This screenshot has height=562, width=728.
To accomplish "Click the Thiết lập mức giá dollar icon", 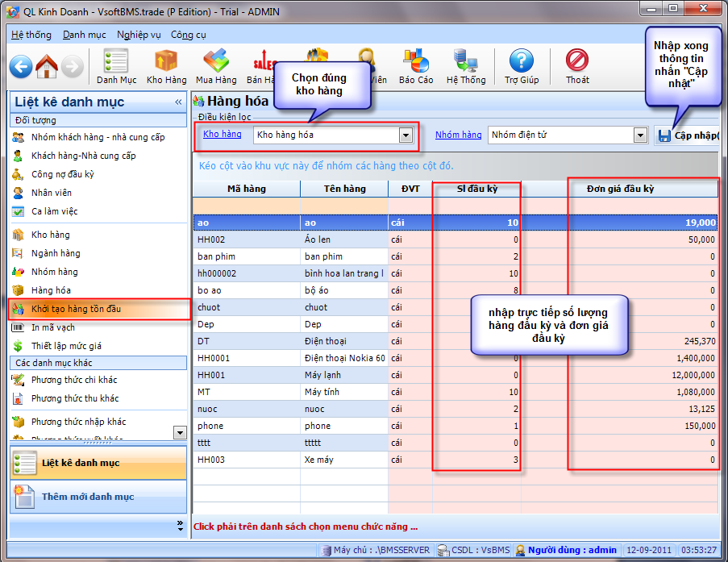I will [x=18, y=346].
